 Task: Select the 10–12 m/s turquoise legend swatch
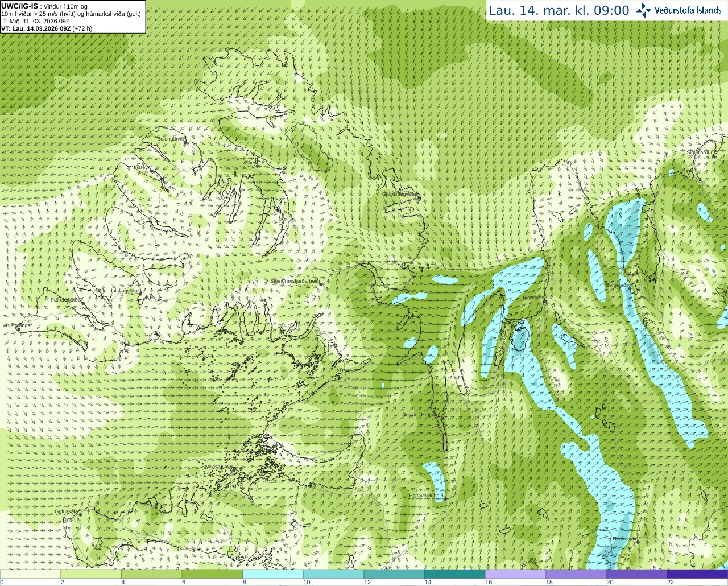[333, 573]
